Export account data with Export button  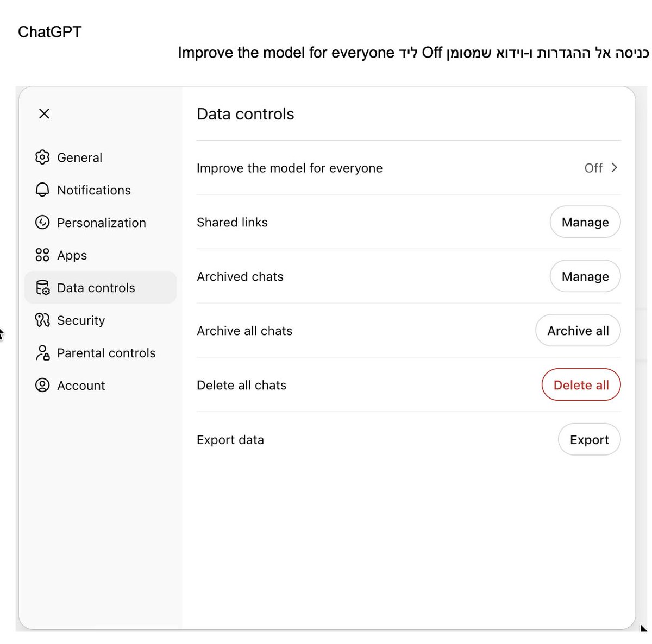tap(590, 440)
